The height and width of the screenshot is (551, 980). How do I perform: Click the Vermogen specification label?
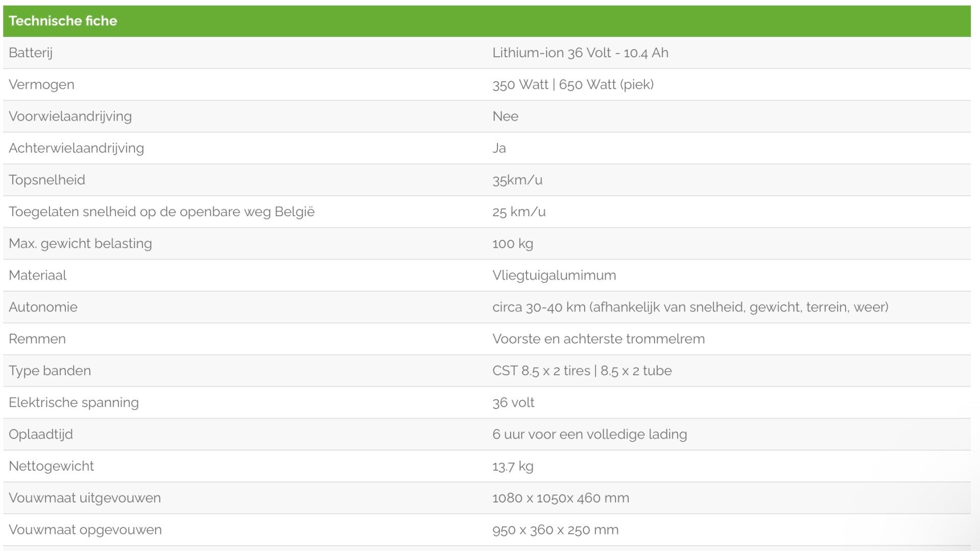41,84
